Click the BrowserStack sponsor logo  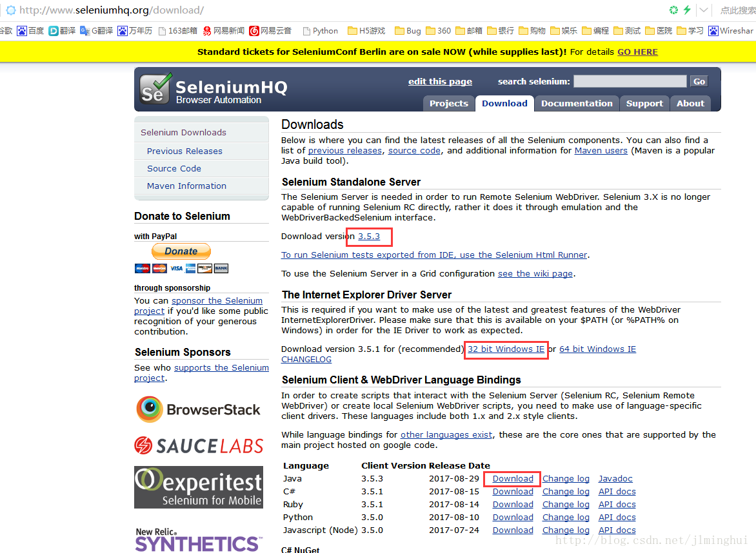click(198, 409)
